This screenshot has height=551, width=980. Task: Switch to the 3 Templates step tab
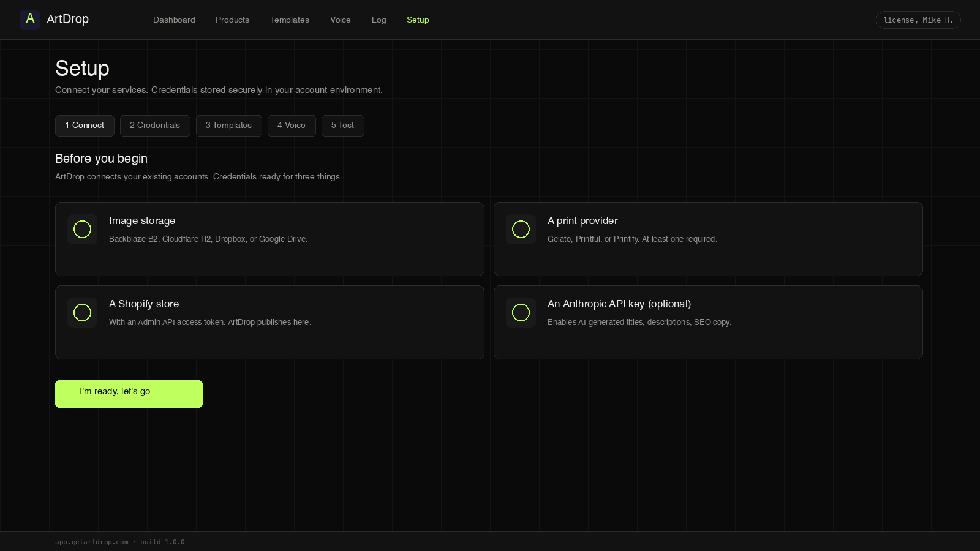(229, 126)
